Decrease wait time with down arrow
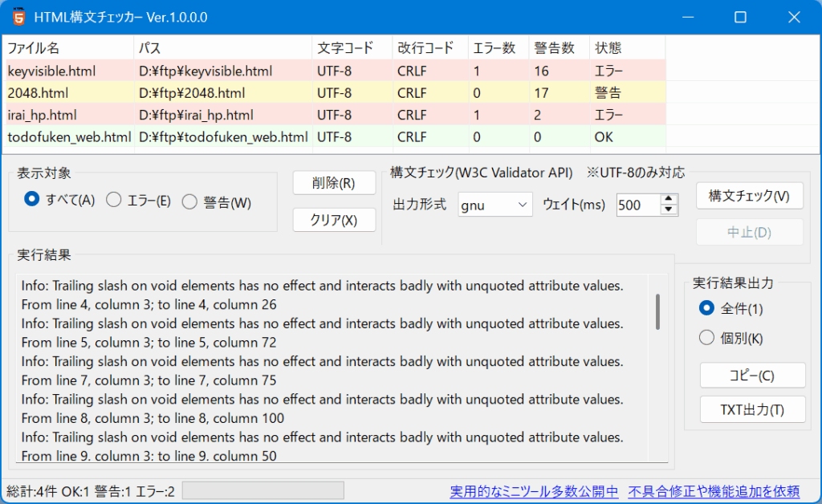822x504 pixels. click(x=669, y=210)
